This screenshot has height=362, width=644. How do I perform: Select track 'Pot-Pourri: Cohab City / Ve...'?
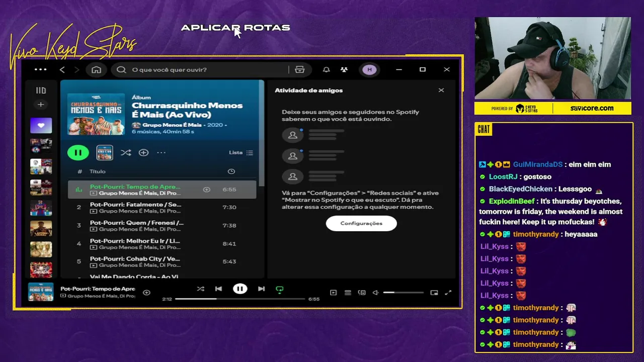162,261
